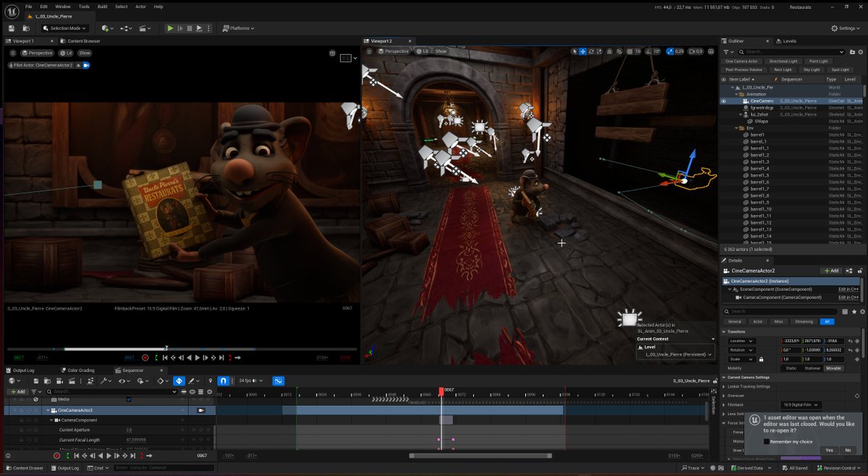Toggle the Sequencer auto-key diamond button
This screenshot has height=476, width=868.
[178, 381]
